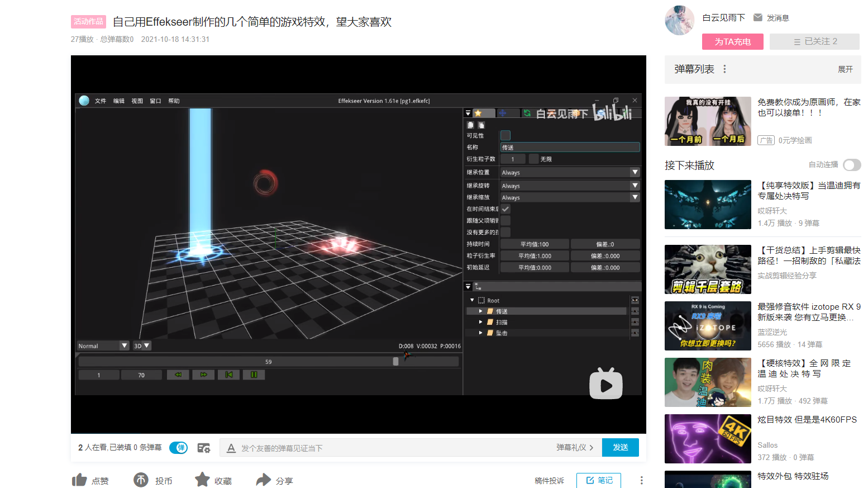This screenshot has height=488, width=868.
Task: Open the 继承缩放 Always dropdown
Action: pos(570,197)
